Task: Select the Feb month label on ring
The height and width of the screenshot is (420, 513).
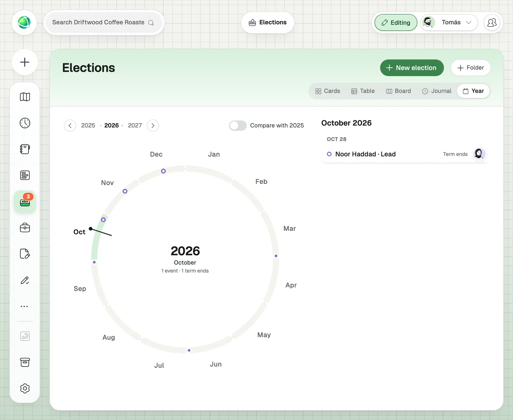Action: tap(261, 182)
